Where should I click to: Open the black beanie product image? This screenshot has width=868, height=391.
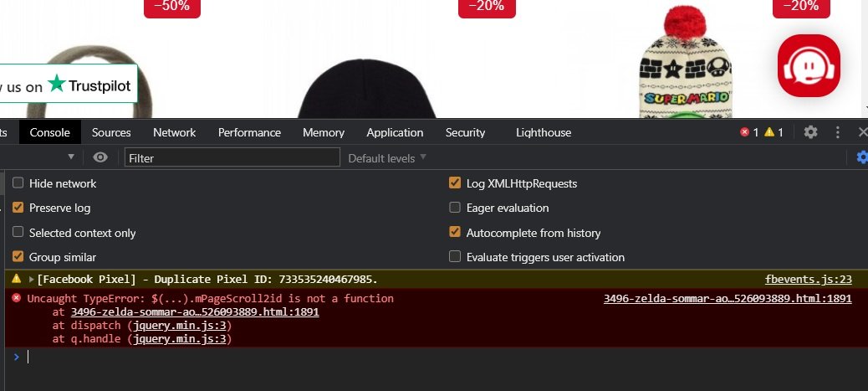366,89
